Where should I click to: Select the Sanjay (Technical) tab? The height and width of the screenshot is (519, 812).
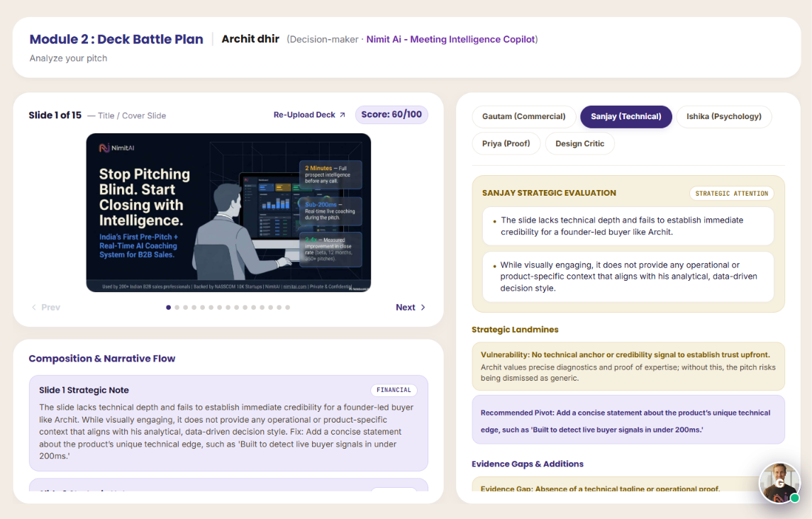tap(625, 116)
